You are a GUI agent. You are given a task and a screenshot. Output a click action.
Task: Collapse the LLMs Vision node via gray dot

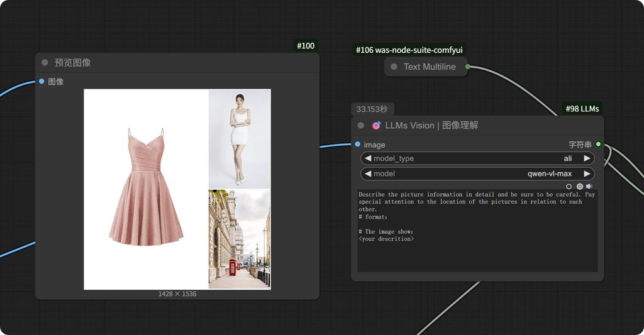[x=361, y=125]
